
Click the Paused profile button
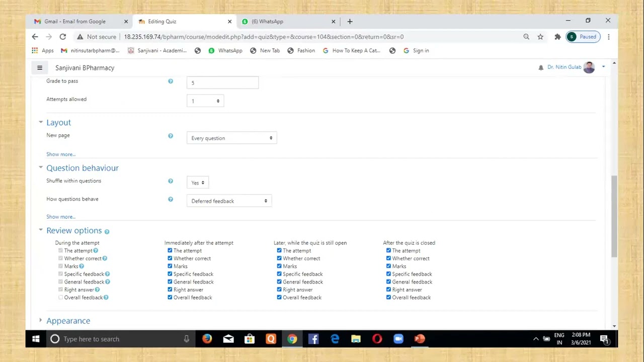pos(583,37)
